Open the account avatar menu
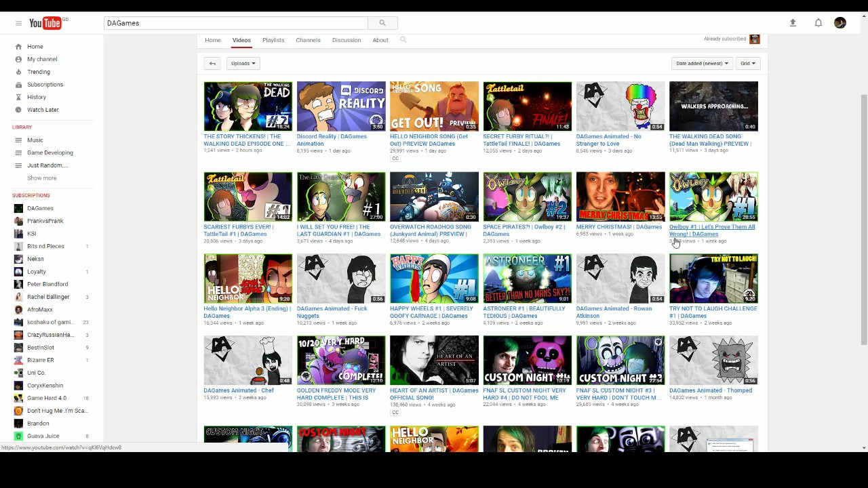 [840, 23]
